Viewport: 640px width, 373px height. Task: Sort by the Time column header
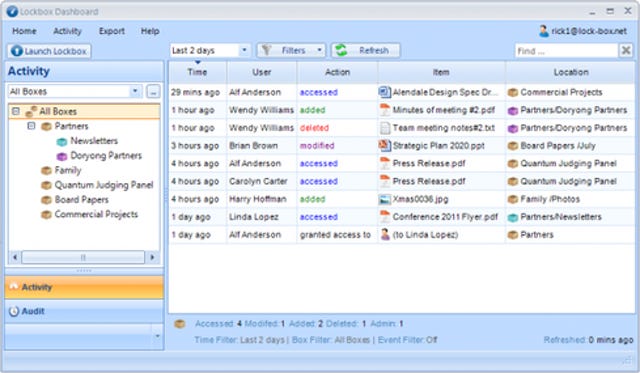point(198,72)
